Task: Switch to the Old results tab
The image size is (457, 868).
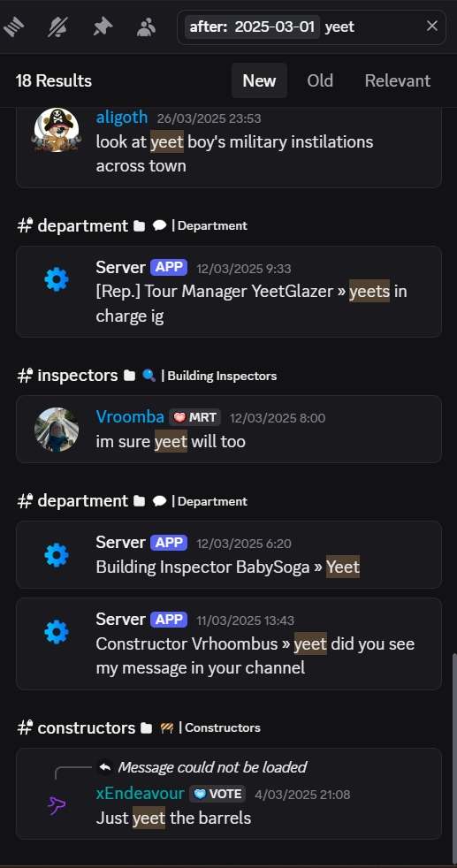Action: coord(320,80)
